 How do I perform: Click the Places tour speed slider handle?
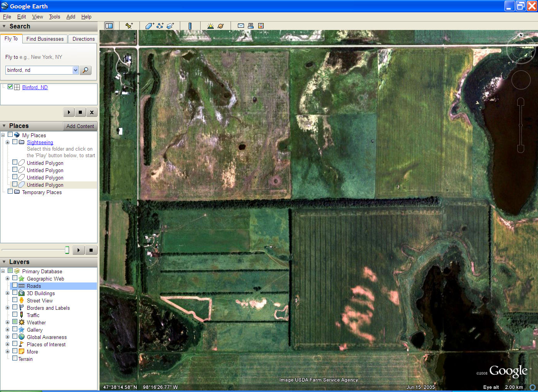tap(67, 250)
